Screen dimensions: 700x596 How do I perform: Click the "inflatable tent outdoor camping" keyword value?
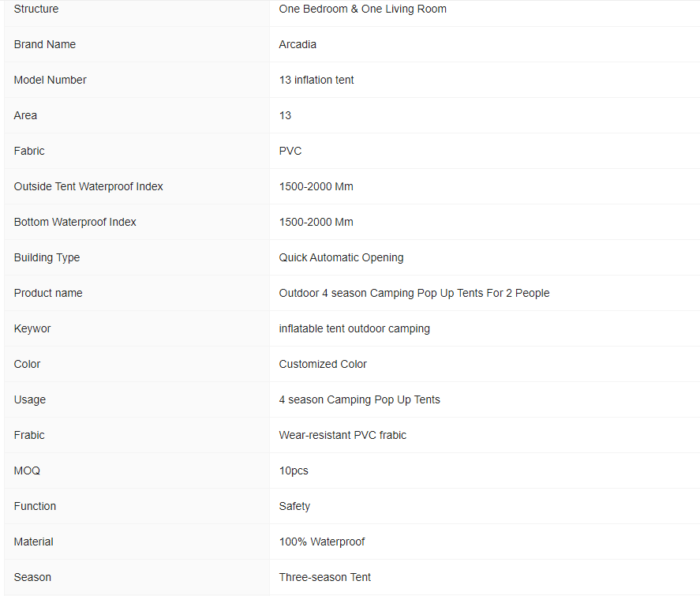click(x=354, y=328)
